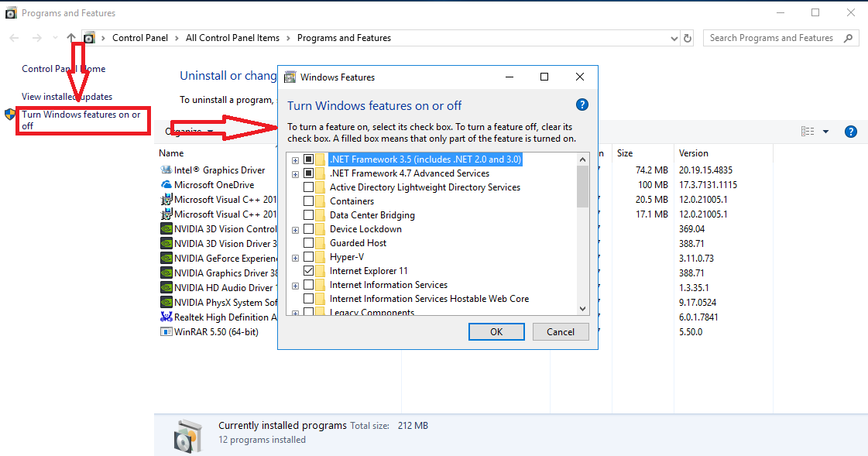Expand the Hyper-V tree node

pos(296,258)
